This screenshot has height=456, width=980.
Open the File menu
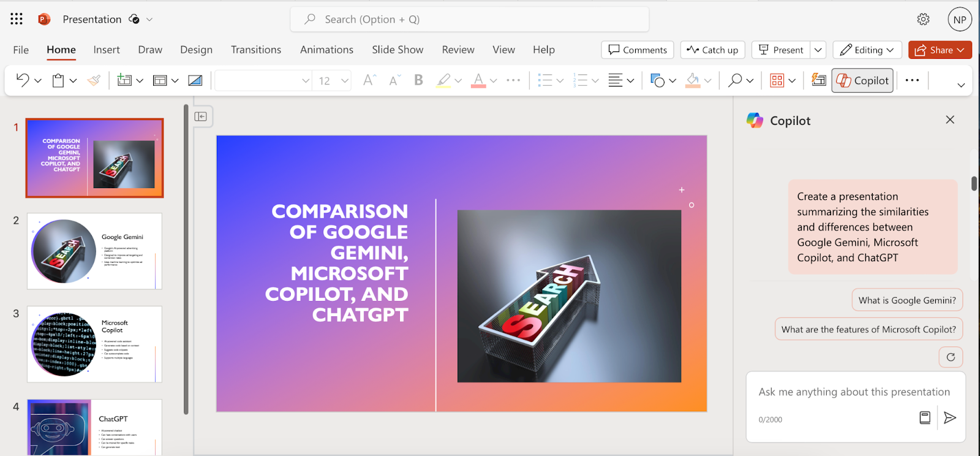(x=21, y=50)
